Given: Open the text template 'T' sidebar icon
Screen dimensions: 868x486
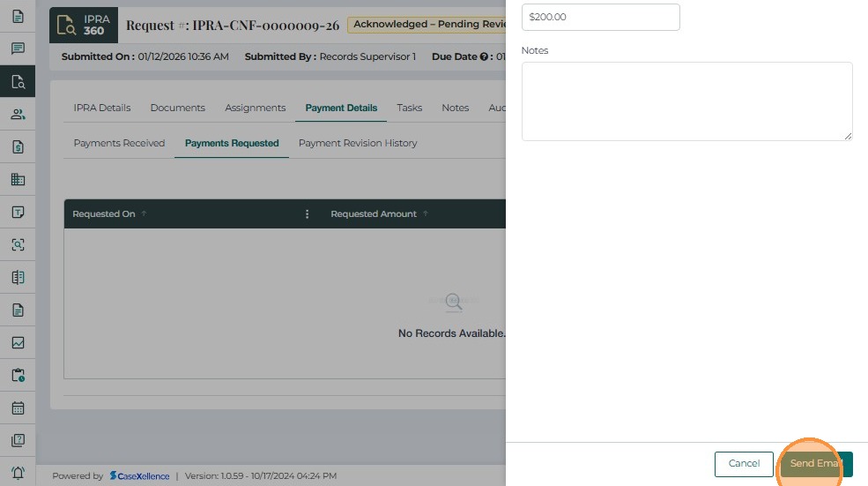Looking at the screenshot, I should [18, 213].
